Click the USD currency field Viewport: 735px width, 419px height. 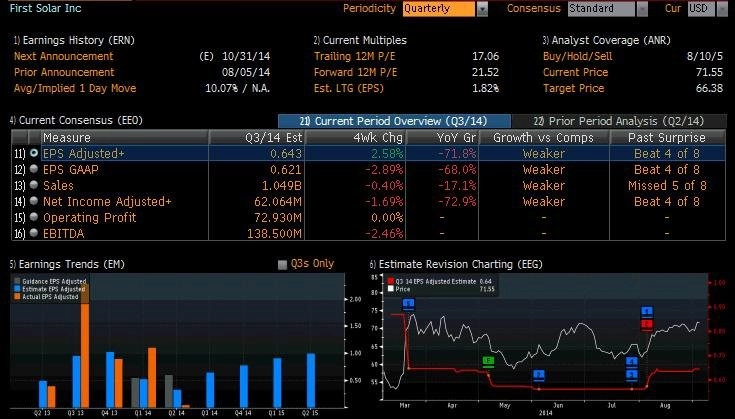tap(701, 9)
